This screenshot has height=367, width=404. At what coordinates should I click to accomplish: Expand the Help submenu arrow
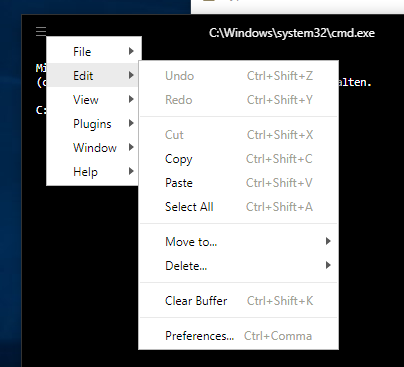(x=131, y=171)
